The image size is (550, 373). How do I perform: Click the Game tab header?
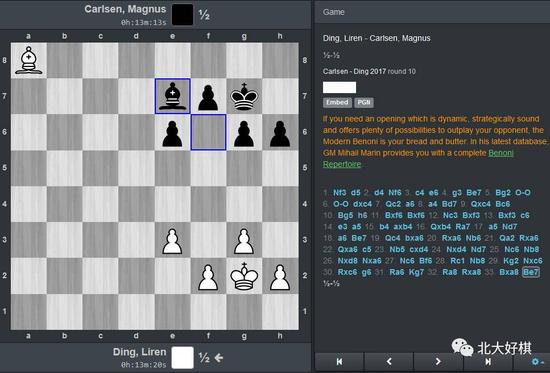(x=334, y=12)
